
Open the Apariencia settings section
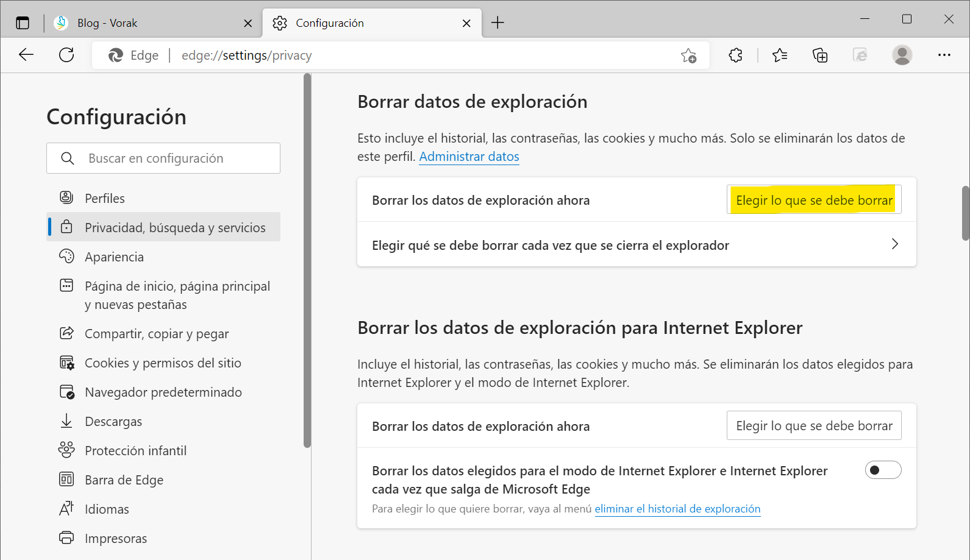pyautogui.click(x=163, y=257)
